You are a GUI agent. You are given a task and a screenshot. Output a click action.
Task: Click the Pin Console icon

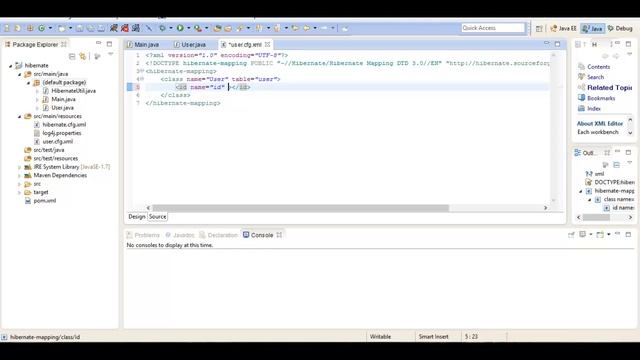click(571, 235)
